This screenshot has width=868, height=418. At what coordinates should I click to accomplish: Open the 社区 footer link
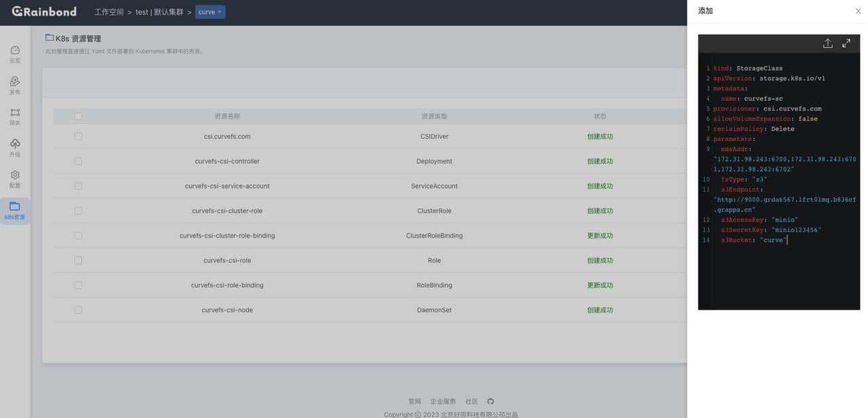pyautogui.click(x=471, y=401)
